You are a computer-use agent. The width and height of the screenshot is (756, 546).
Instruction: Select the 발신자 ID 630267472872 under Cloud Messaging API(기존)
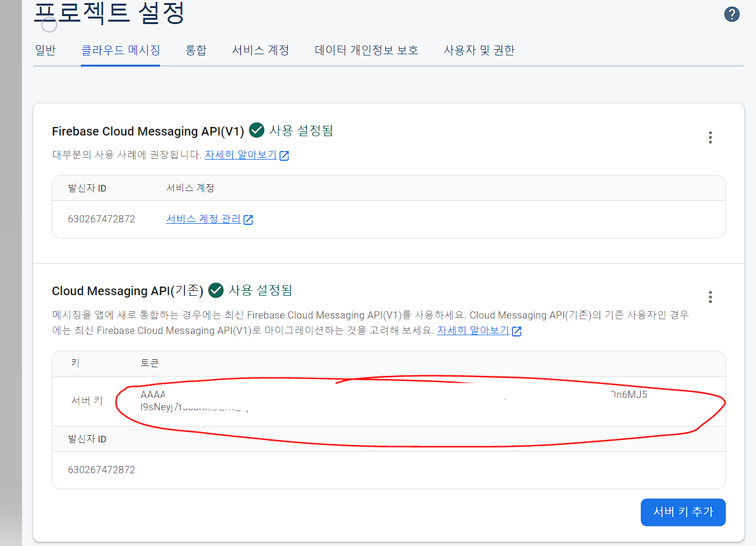(101, 470)
